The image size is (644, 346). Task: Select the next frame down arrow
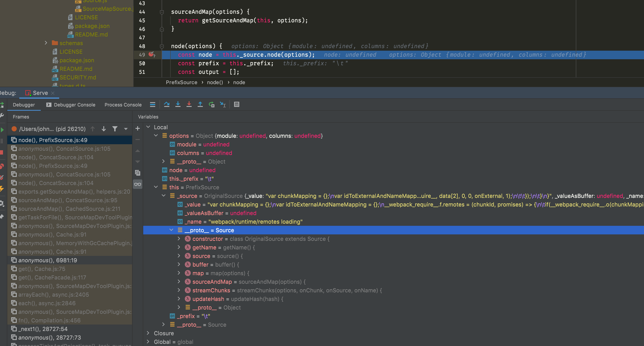click(x=104, y=129)
